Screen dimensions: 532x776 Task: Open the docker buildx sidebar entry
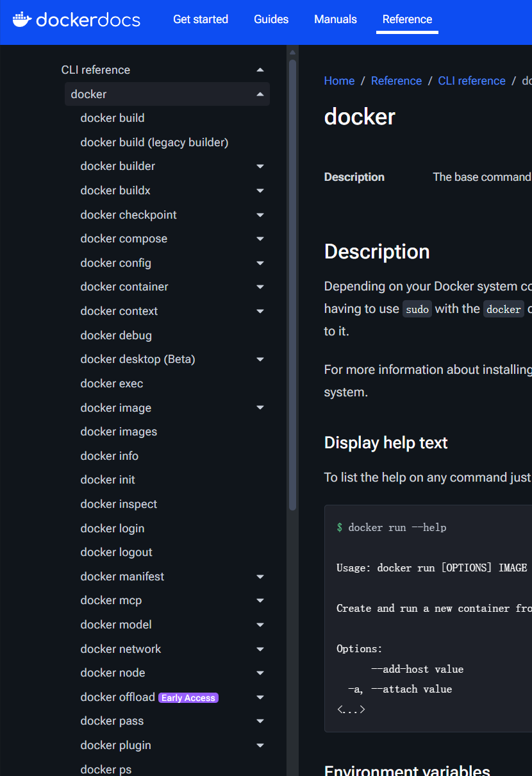coord(115,190)
